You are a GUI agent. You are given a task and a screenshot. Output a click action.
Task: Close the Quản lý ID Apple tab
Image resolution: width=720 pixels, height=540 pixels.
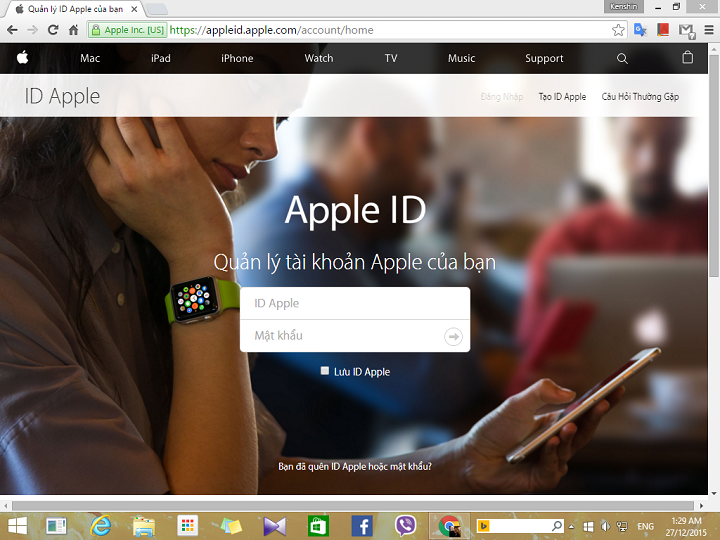coord(134,9)
